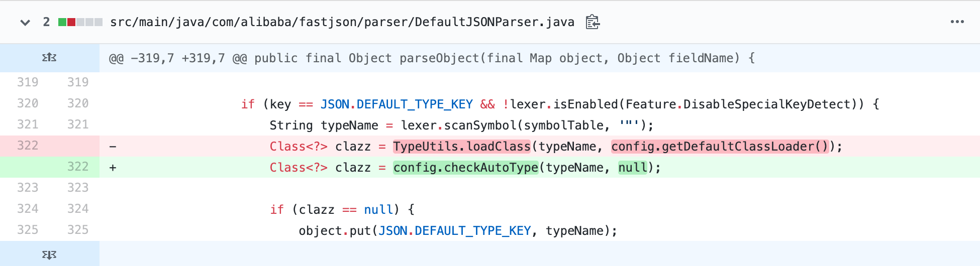Expand hidden lines below line 325
Viewport: 980px width, 266px height.
[49, 254]
